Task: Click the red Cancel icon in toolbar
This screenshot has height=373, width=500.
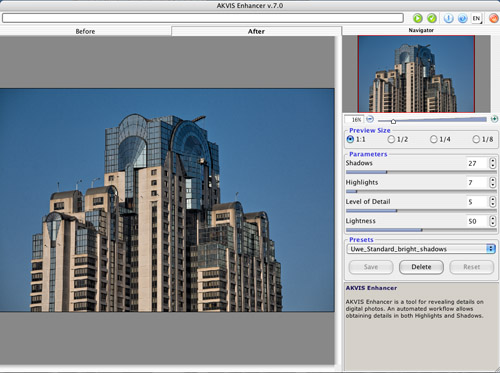Action: (x=494, y=18)
